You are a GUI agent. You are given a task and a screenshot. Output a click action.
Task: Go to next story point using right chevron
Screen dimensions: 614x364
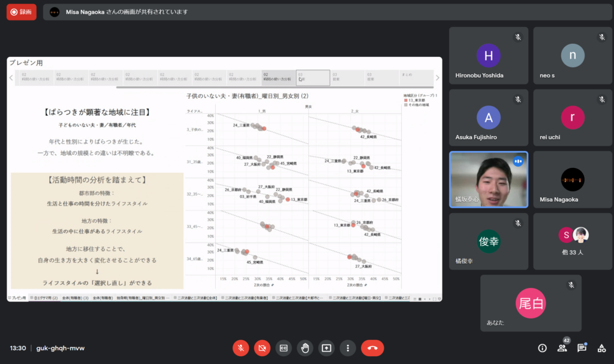(x=437, y=78)
